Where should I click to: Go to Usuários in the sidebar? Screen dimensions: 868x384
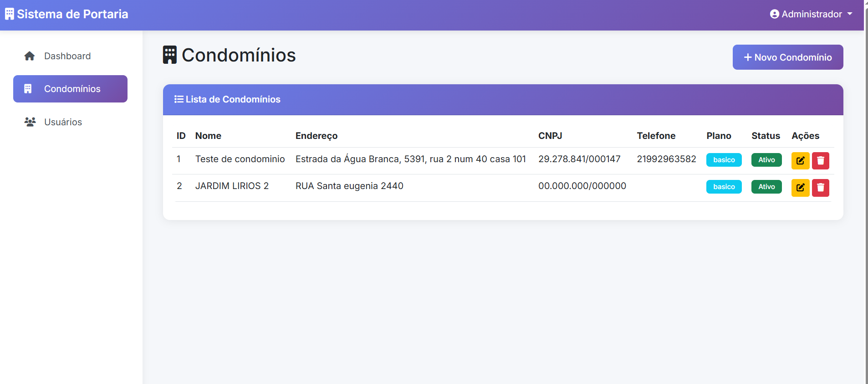point(63,122)
